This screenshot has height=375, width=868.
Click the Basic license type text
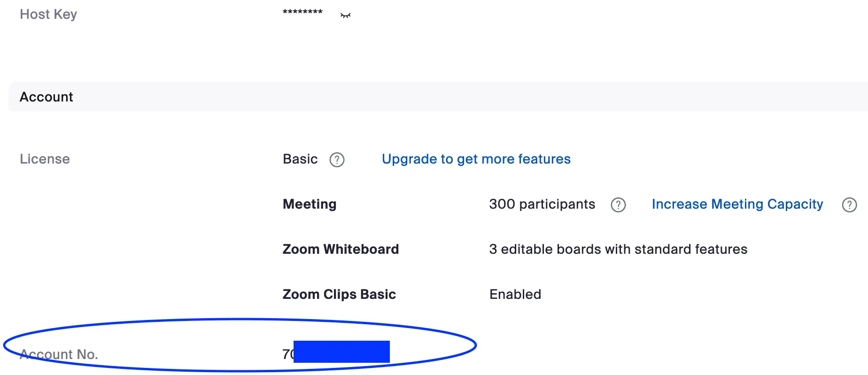point(300,159)
